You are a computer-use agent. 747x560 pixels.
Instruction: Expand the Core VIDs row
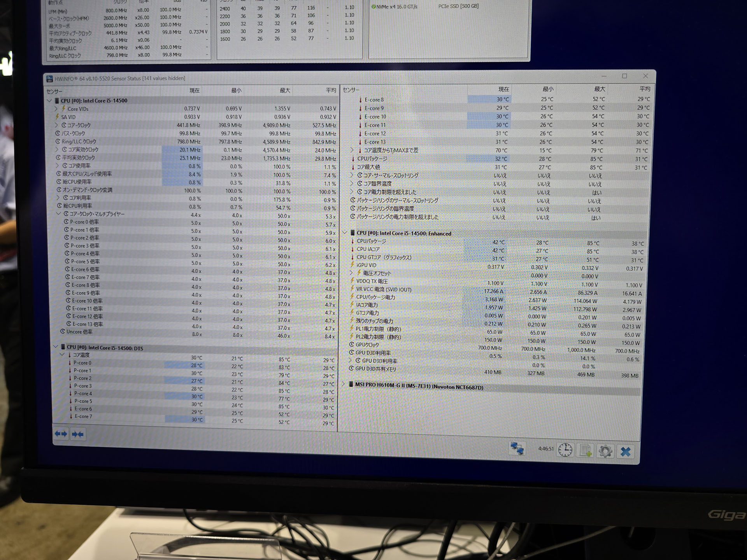coord(56,109)
